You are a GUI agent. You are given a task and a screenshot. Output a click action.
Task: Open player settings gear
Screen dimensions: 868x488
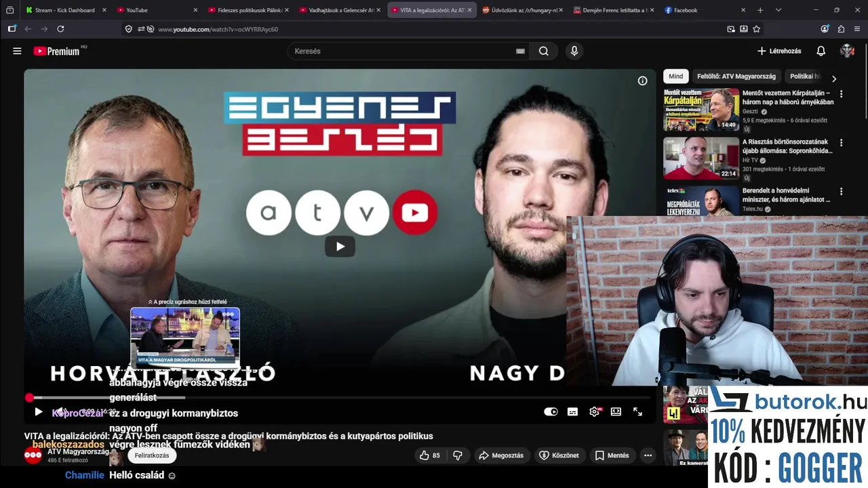(595, 411)
